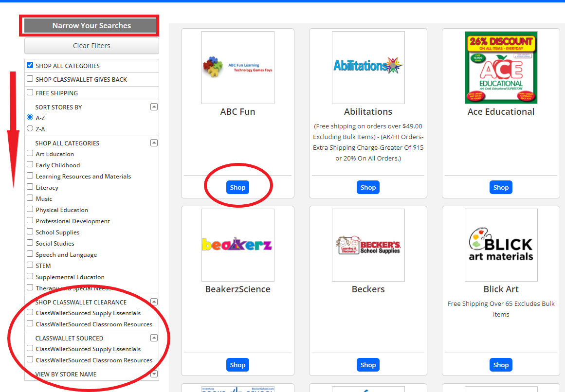Click the ABC Fun store name

click(x=238, y=111)
